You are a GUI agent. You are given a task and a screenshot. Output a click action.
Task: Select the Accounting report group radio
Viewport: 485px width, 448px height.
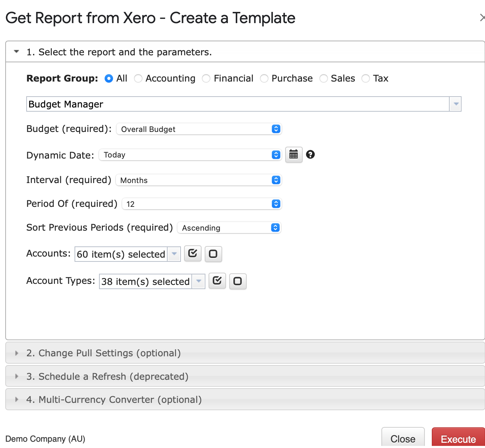click(x=138, y=78)
